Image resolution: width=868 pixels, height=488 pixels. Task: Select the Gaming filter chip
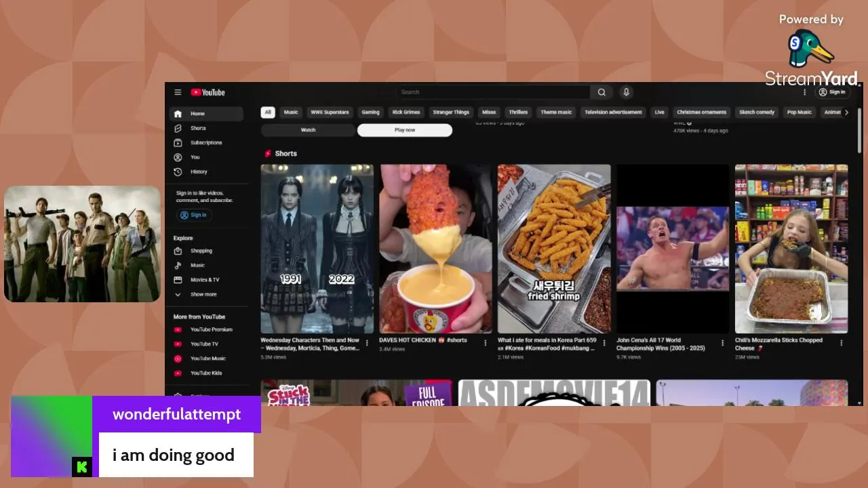(x=370, y=113)
